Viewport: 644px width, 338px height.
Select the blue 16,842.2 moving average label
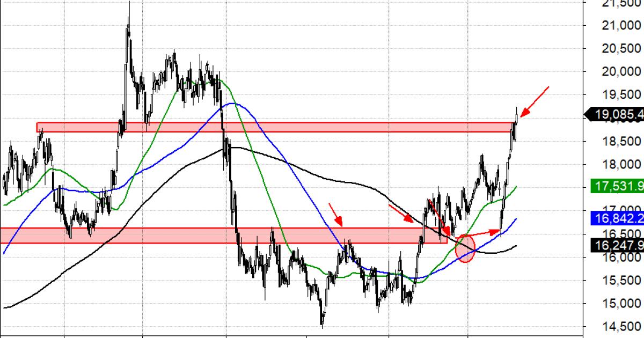pyautogui.click(x=616, y=217)
